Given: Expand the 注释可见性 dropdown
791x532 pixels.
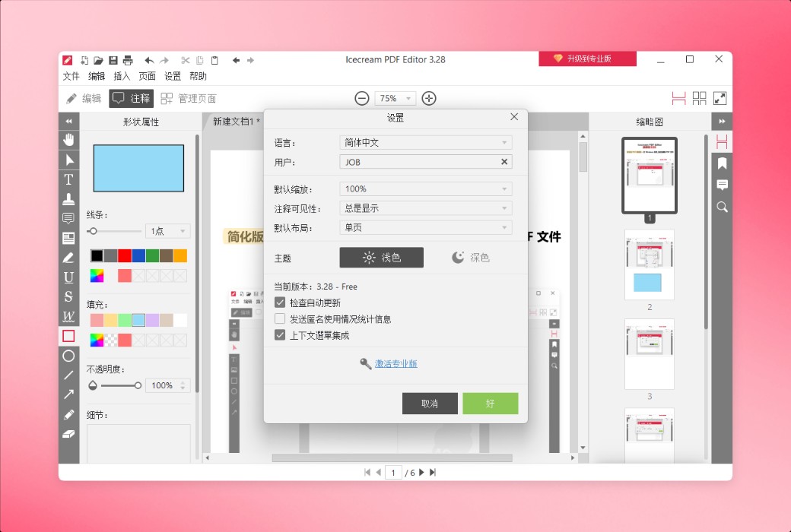Looking at the screenshot, I should tap(424, 207).
